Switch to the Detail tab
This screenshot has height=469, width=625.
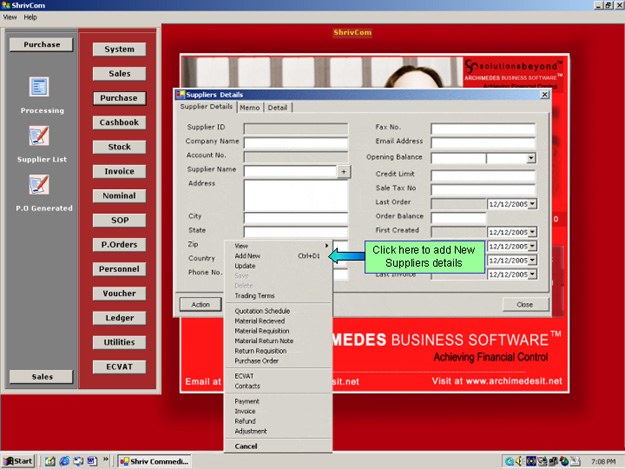[277, 107]
